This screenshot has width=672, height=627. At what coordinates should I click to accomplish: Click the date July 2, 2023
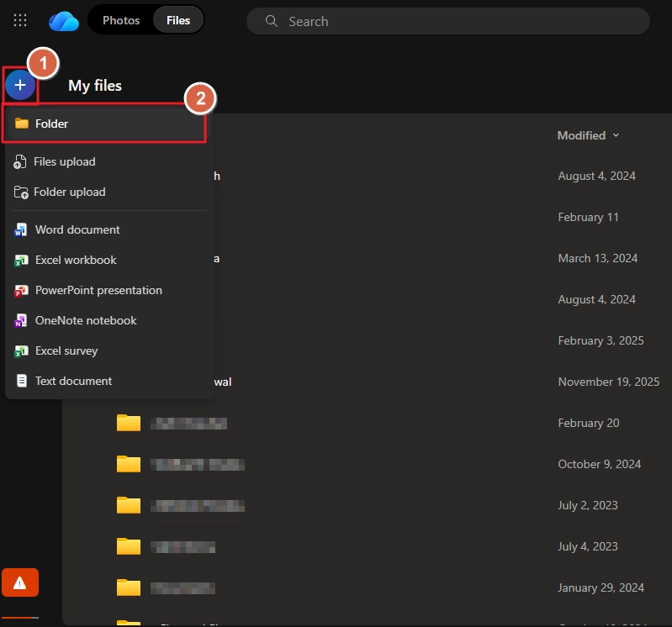point(588,505)
